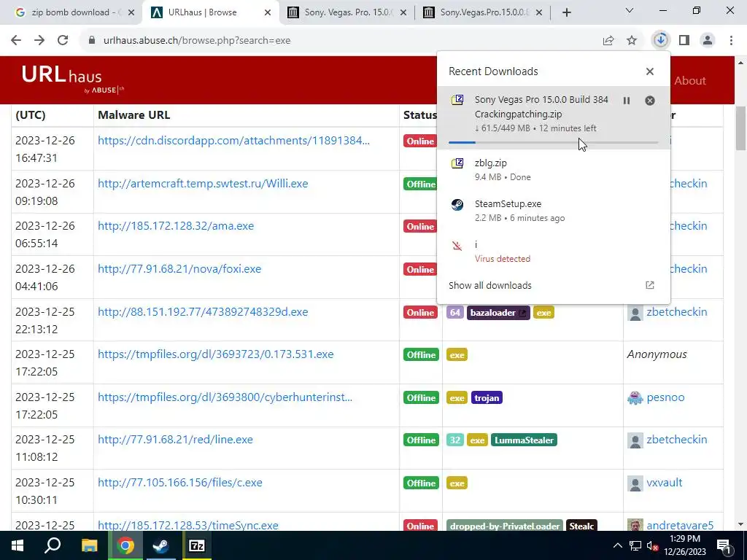The image size is (747, 560).
Task: Share this page via the share icon
Action: pos(608,41)
